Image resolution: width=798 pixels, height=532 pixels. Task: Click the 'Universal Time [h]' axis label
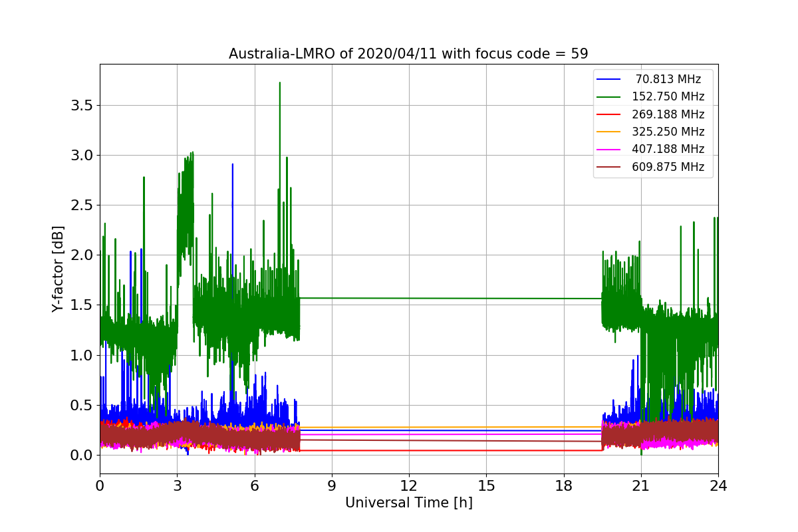pos(408,503)
